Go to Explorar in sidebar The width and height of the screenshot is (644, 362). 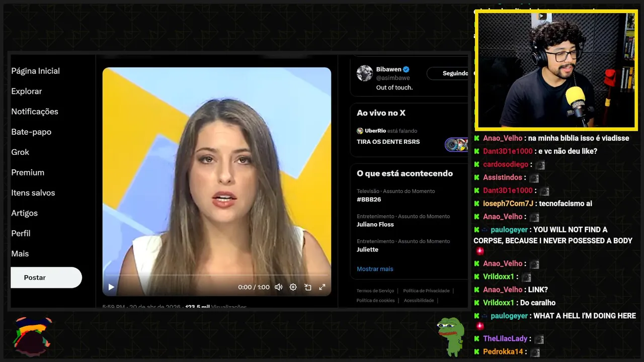pos(27,91)
